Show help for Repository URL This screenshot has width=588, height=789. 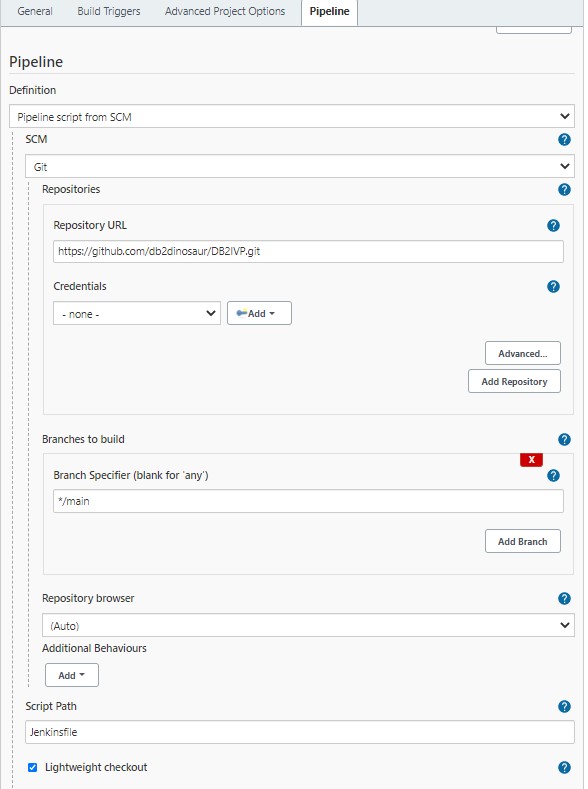point(553,225)
